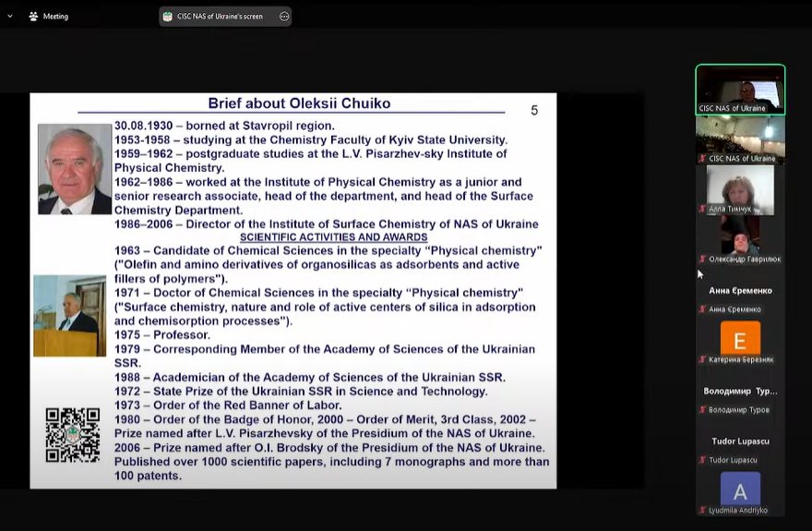Click slide number 5

pyautogui.click(x=534, y=110)
